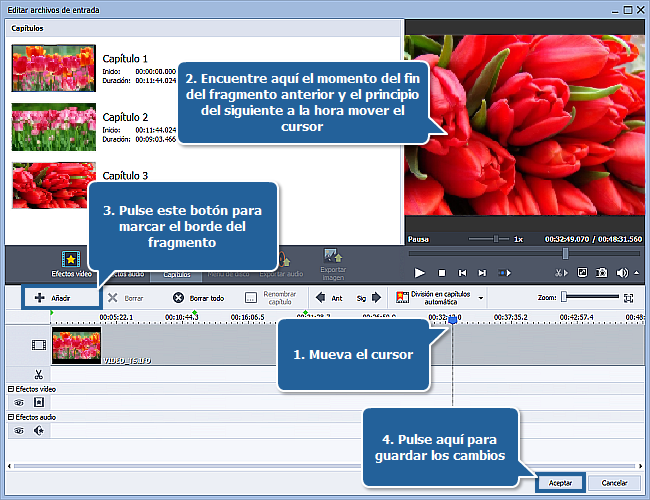The width and height of the screenshot is (650, 500).
Task: Click the full screen preview icon
Action: pyautogui.click(x=581, y=272)
